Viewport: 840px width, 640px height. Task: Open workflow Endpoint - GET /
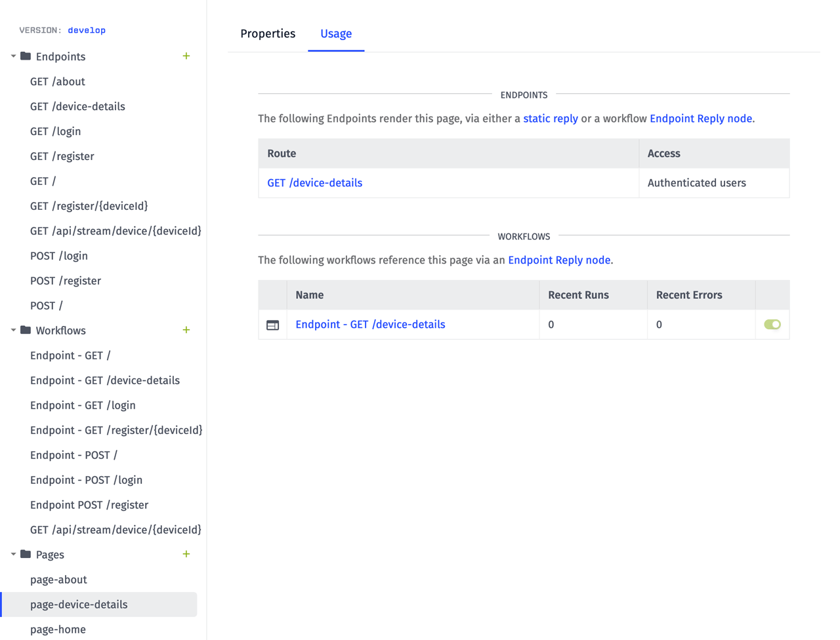click(70, 356)
